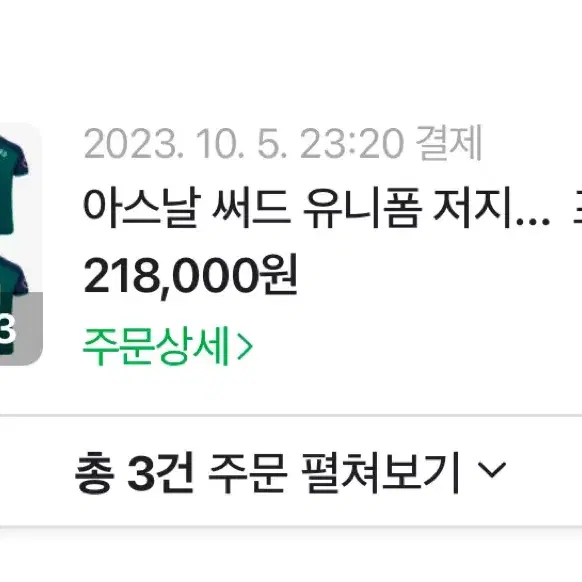Open the top green jersey thumbnail image
The width and height of the screenshot is (582, 582).
pyautogui.click(x=13, y=184)
